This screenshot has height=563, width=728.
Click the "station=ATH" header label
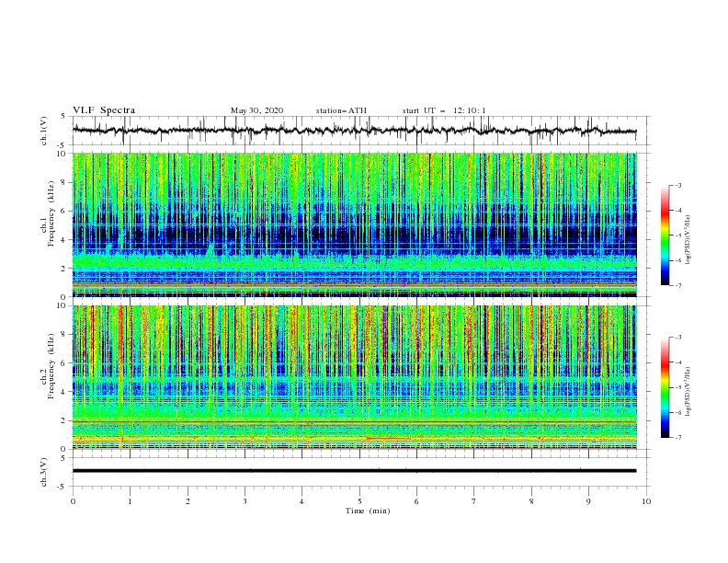pos(341,110)
